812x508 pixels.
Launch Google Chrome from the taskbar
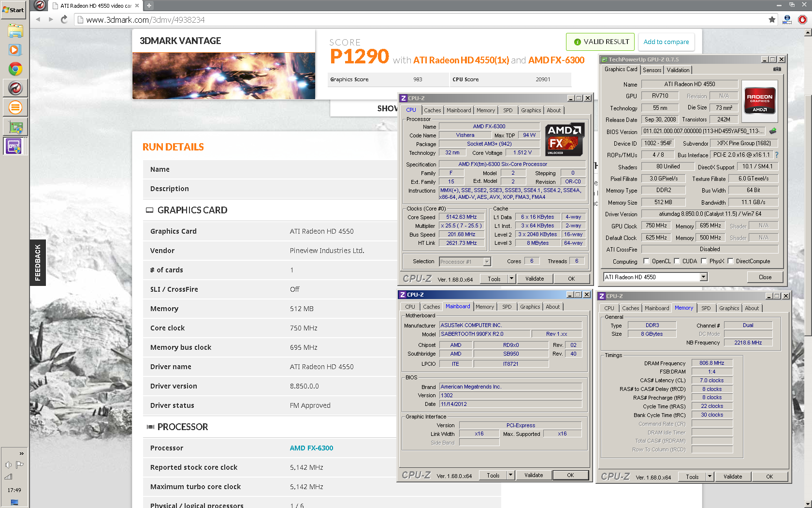[15, 69]
